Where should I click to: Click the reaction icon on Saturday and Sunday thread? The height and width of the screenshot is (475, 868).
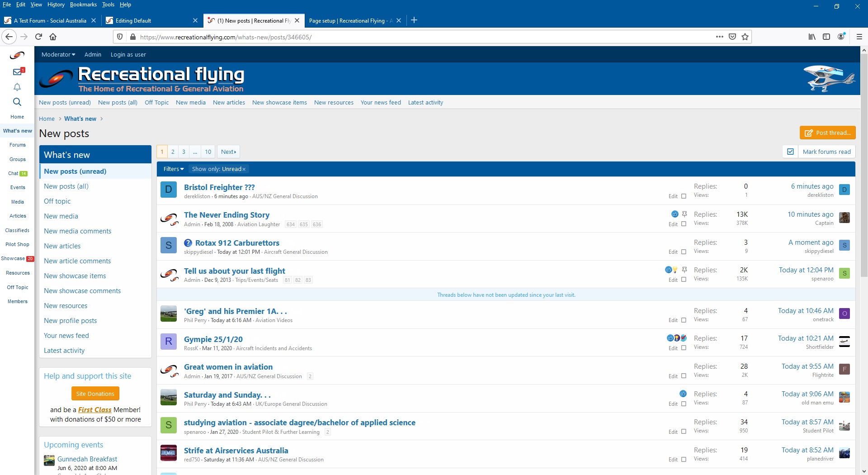click(683, 394)
